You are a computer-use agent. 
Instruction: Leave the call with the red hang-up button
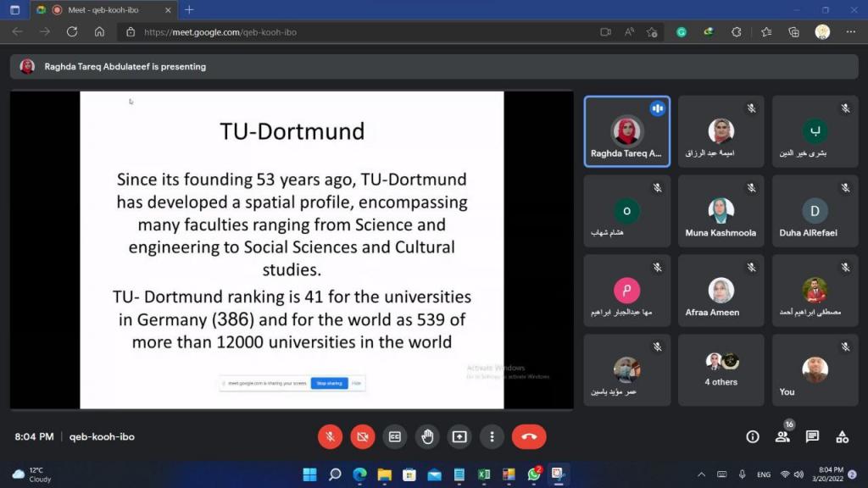click(x=529, y=436)
